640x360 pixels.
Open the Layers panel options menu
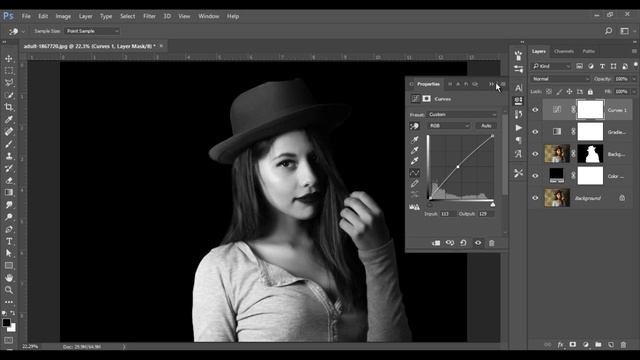(x=634, y=51)
